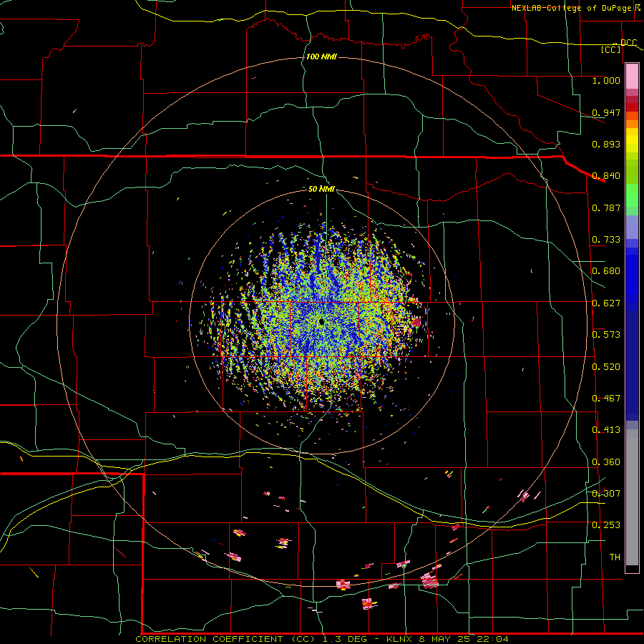Click the 0.360 scale value
The image size is (644, 644).
click(606, 462)
